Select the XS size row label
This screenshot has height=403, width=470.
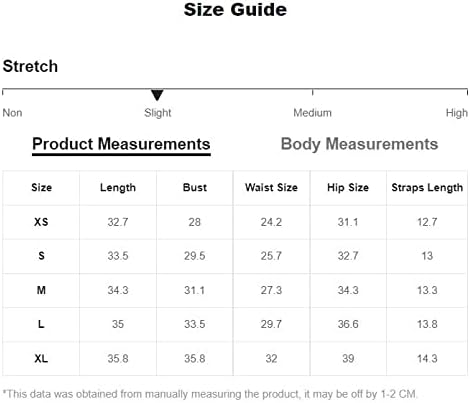pos(41,222)
